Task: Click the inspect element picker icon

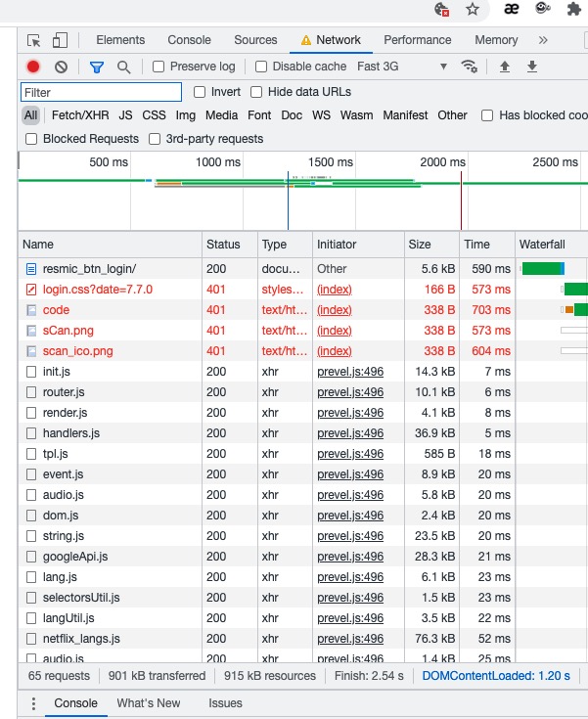Action: (34, 40)
